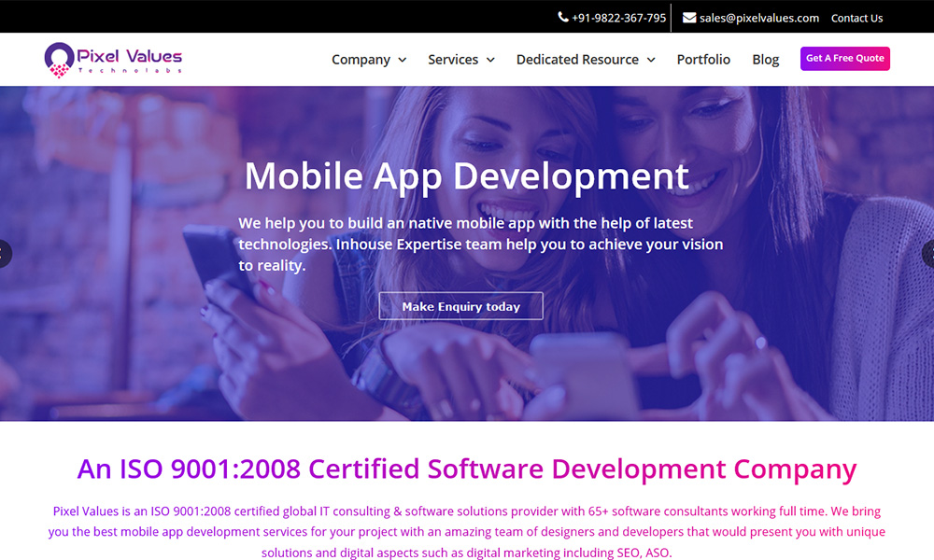Click the Pixel Values logo

point(113,59)
